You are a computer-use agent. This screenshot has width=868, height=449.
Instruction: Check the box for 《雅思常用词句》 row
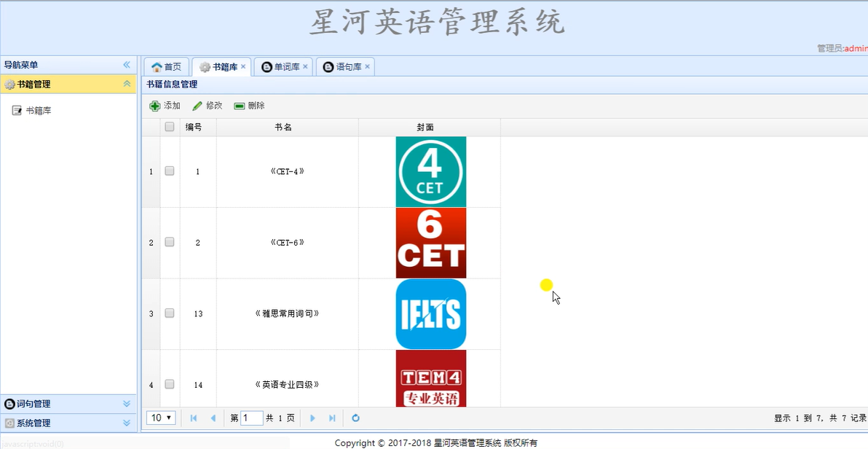[x=170, y=313]
